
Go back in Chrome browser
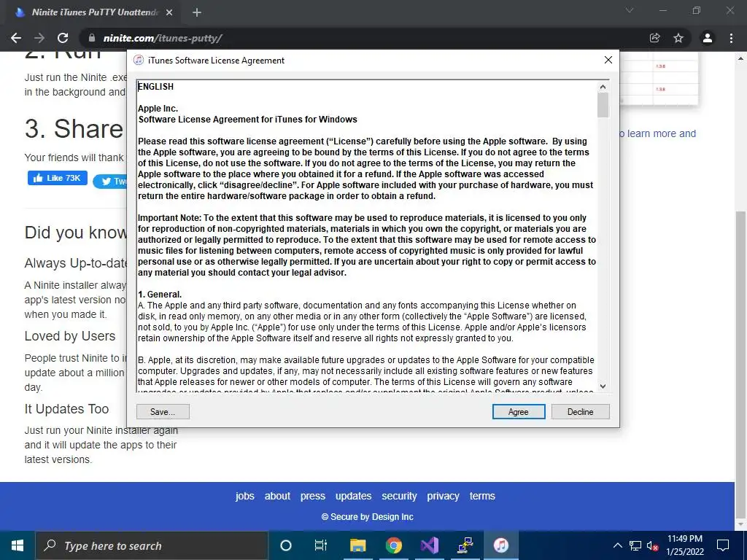[x=16, y=38]
